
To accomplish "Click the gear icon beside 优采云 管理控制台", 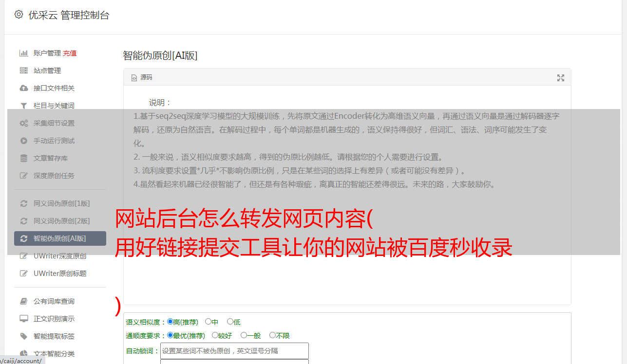I will [19, 15].
